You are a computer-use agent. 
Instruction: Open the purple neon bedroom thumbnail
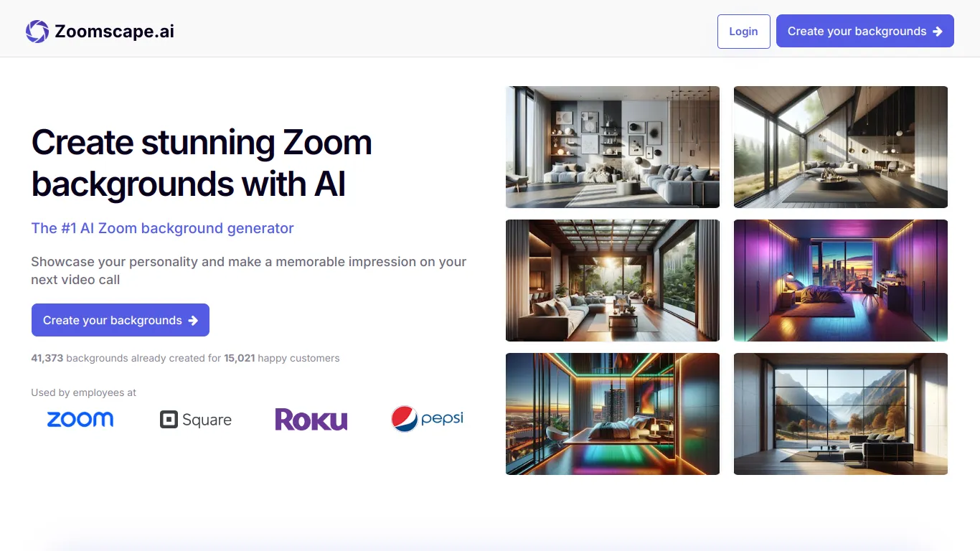(x=841, y=281)
